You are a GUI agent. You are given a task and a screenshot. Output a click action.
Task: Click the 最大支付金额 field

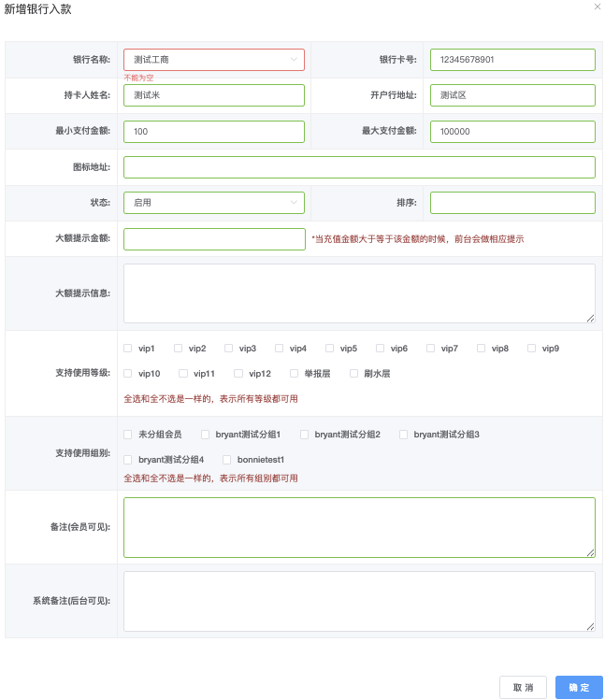(512, 132)
